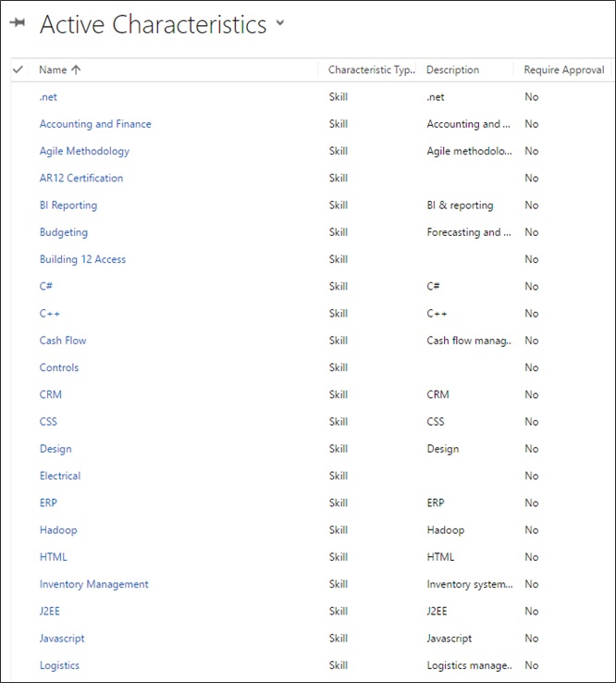
Task: Open the Building 12 Access record
Action: (82, 259)
